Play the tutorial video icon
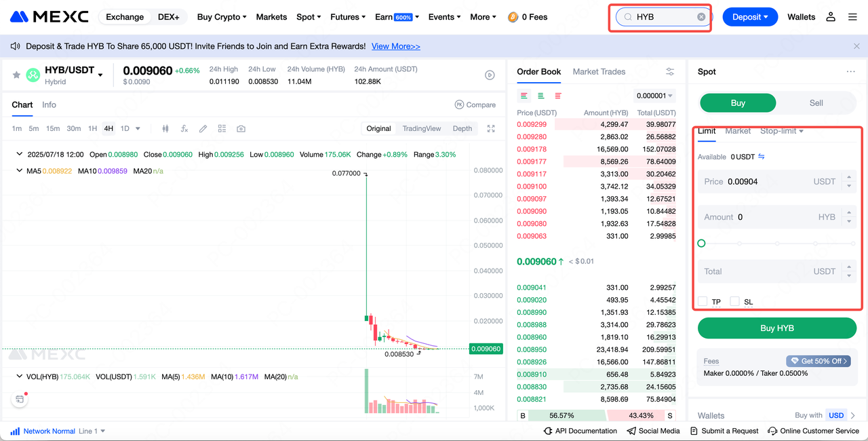 (490, 75)
